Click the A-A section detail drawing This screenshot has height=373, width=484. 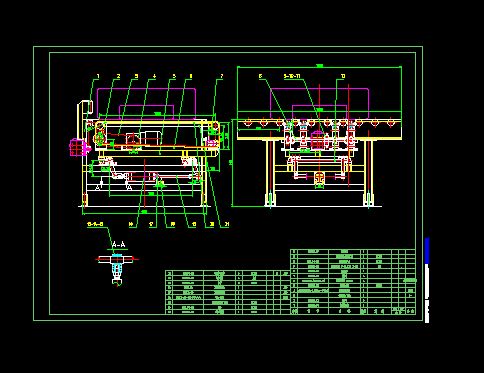click(117, 269)
